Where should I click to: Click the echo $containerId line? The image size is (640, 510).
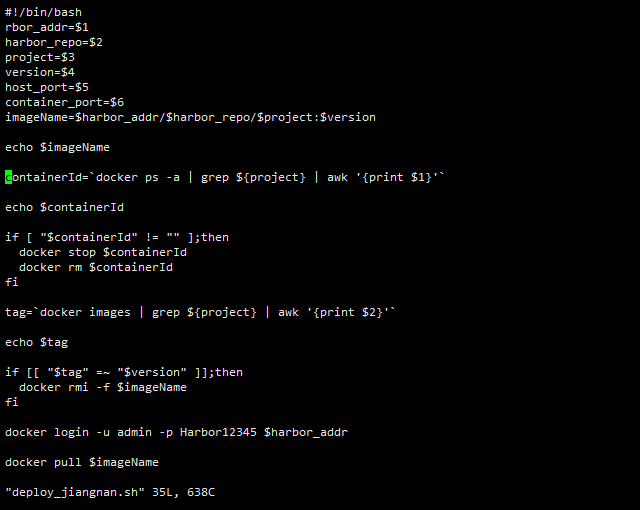click(x=64, y=207)
